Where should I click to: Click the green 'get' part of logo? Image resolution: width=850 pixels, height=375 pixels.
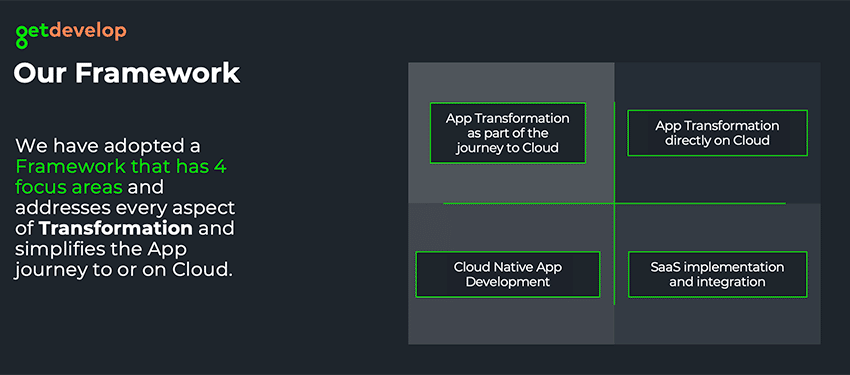(33, 35)
